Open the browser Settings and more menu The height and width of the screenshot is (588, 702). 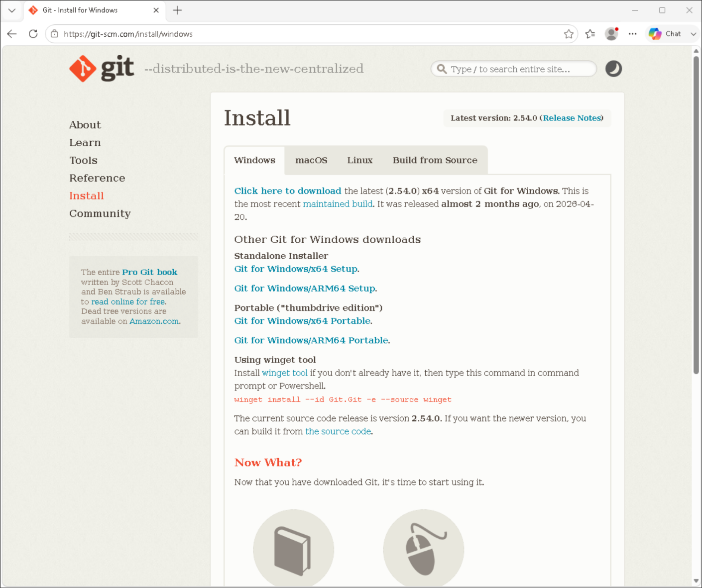pos(632,34)
